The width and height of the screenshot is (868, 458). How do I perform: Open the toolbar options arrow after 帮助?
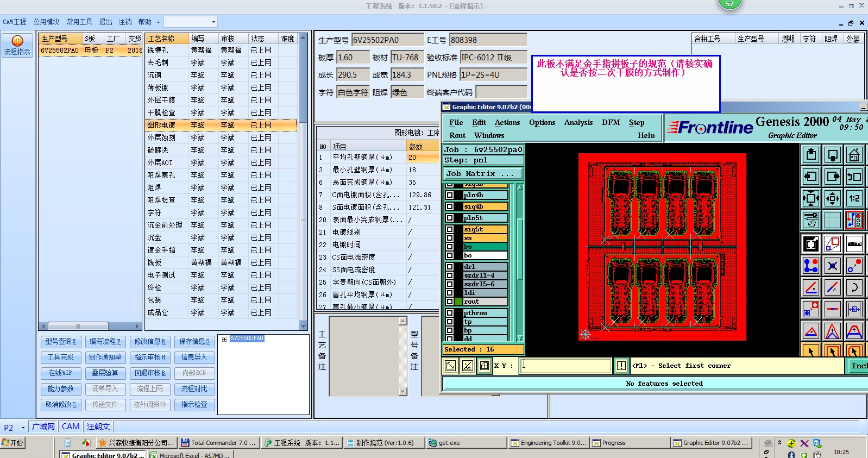click(x=158, y=22)
